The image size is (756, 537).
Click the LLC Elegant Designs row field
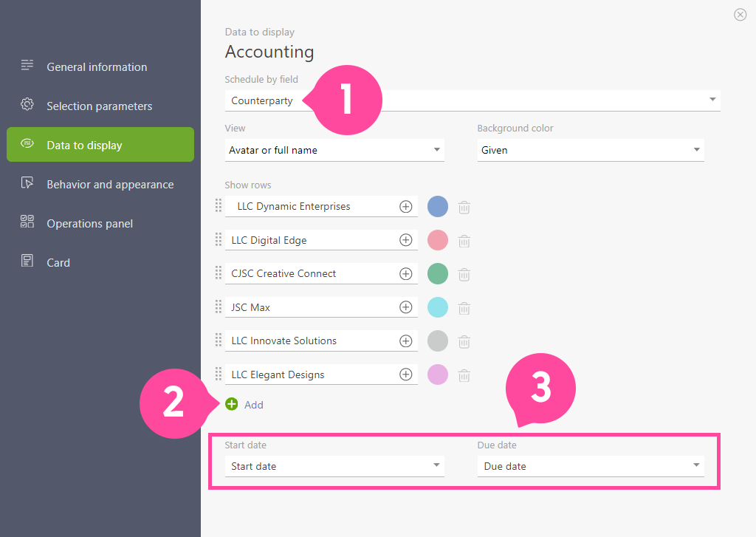click(321, 374)
